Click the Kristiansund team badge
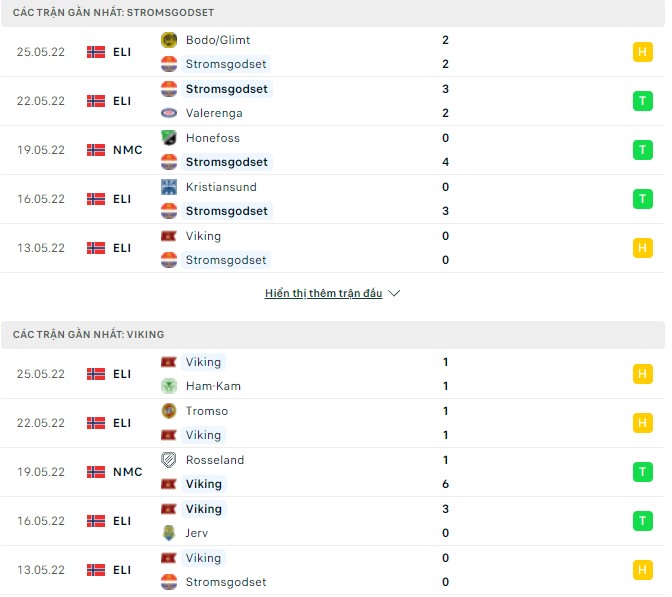 [168, 187]
